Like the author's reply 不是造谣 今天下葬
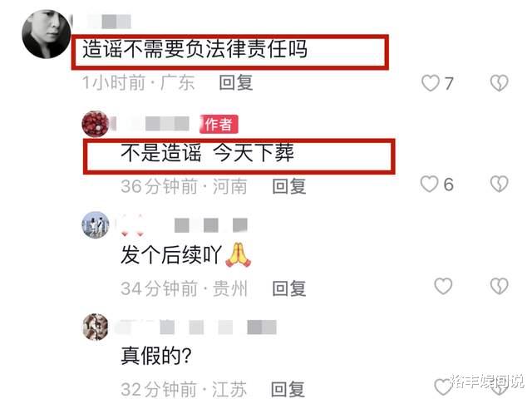This screenshot has height=399, width=532. click(x=429, y=185)
